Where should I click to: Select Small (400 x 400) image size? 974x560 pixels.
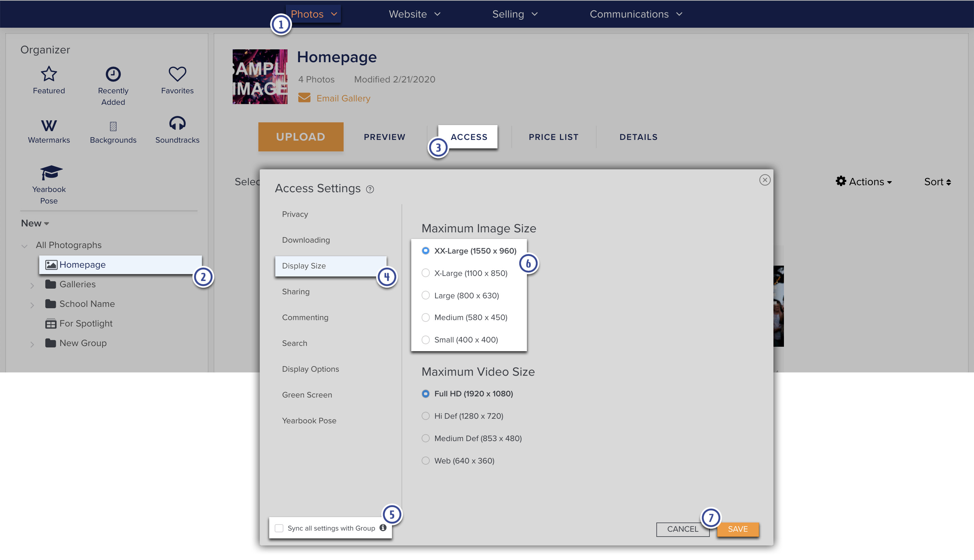(425, 340)
